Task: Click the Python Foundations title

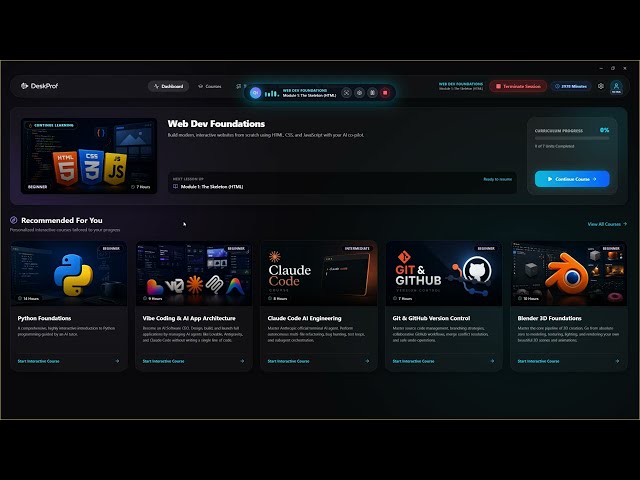Action: [x=44, y=318]
